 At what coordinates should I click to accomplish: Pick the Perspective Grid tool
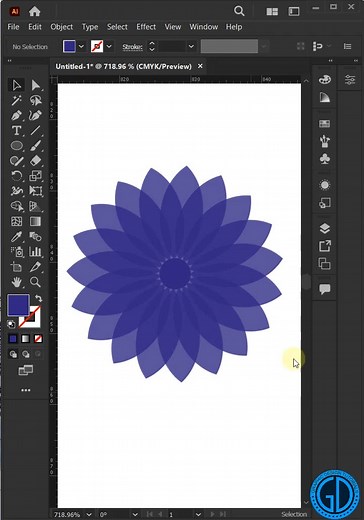pos(35,206)
